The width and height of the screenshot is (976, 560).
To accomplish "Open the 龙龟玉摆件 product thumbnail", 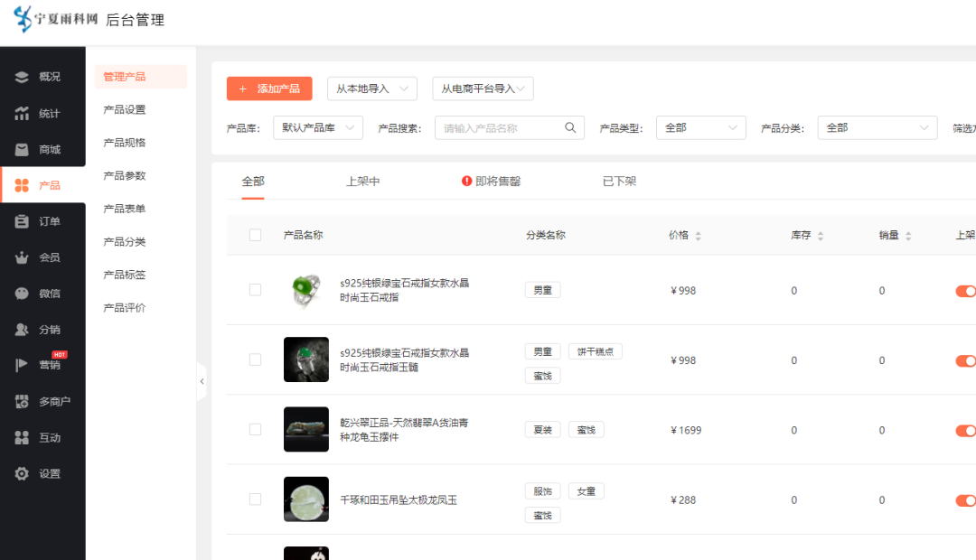I will coord(306,429).
